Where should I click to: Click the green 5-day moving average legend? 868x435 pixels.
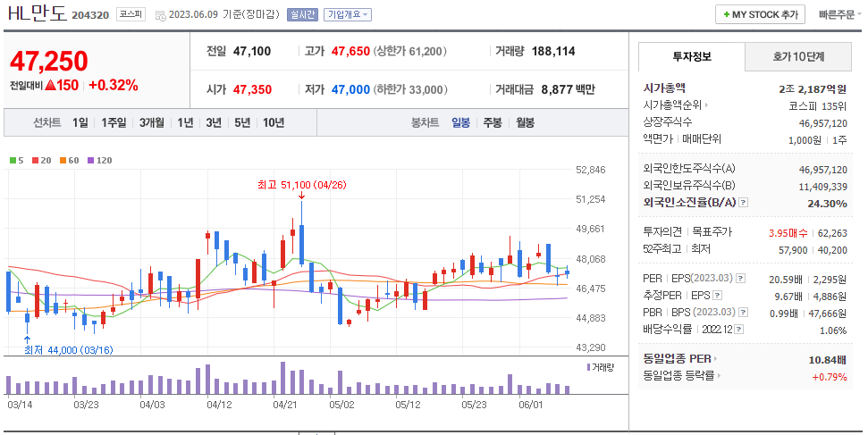tap(17, 161)
